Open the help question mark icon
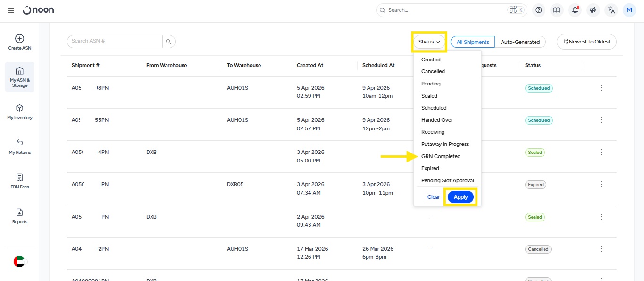Screen dimensions: 644x281 [539, 10]
